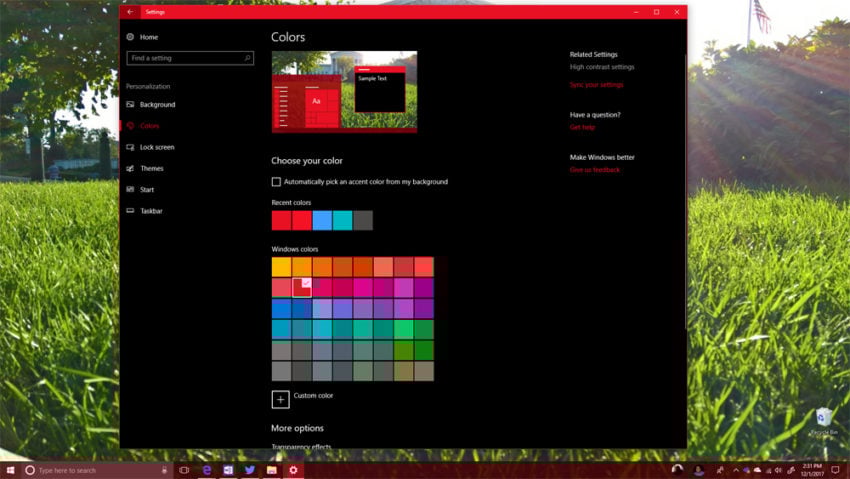Open Home via the gear icon
850x479 pixels.
point(130,37)
